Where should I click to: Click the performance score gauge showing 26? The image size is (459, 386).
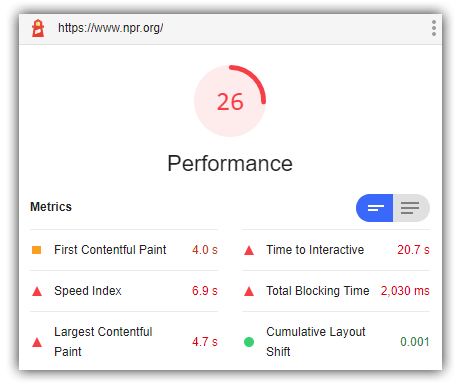(x=230, y=101)
